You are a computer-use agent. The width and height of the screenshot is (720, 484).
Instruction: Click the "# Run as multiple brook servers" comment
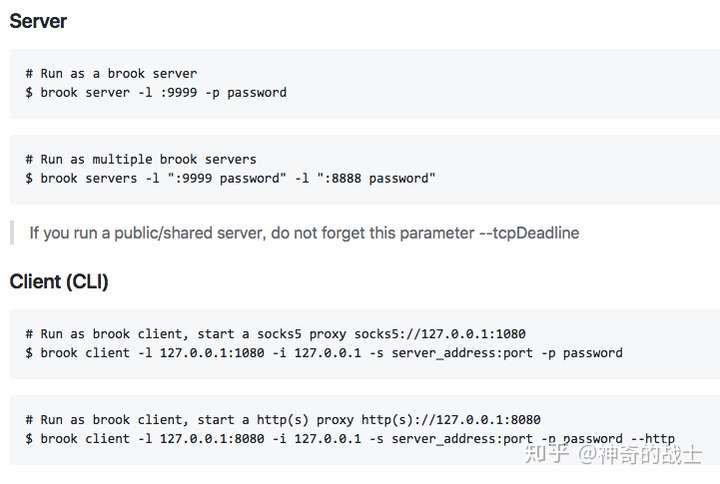coord(141,159)
